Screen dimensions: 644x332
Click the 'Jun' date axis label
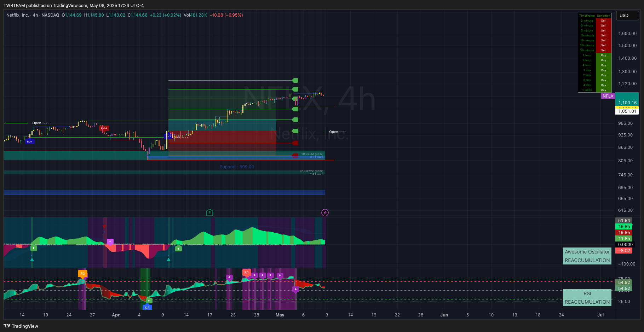click(x=444, y=315)
